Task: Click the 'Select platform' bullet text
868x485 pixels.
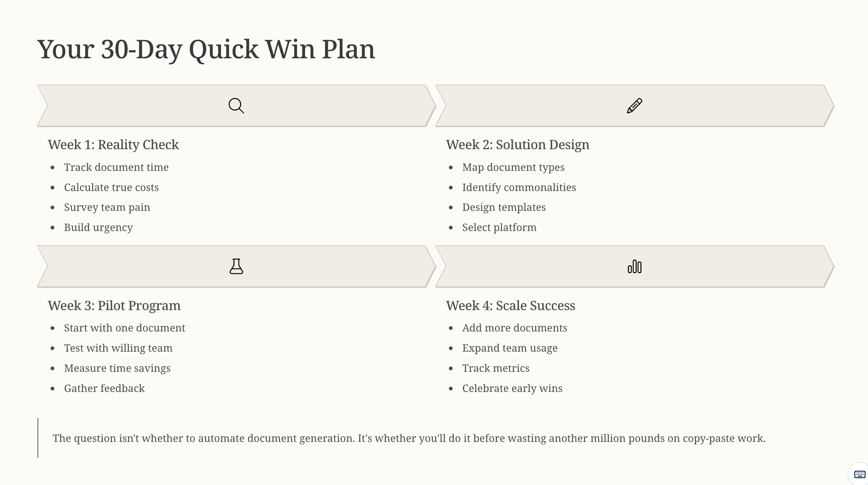Action: [499, 228]
